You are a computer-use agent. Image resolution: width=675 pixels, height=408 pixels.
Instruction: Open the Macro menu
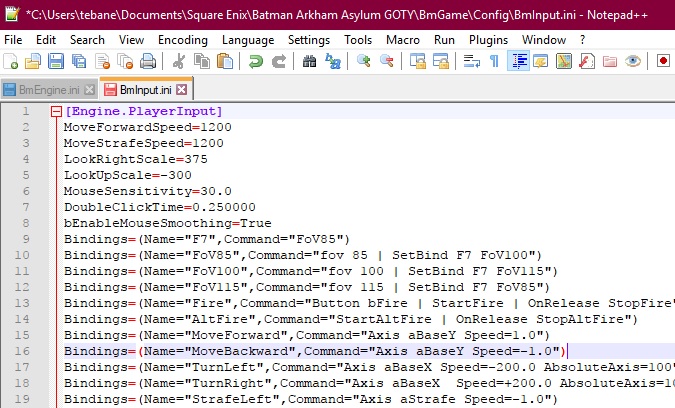pyautogui.click(x=403, y=40)
